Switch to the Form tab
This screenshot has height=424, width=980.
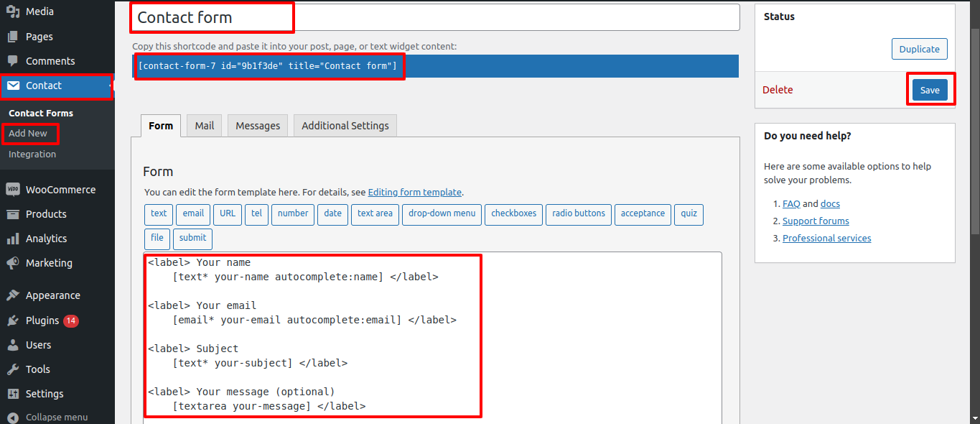(161, 126)
